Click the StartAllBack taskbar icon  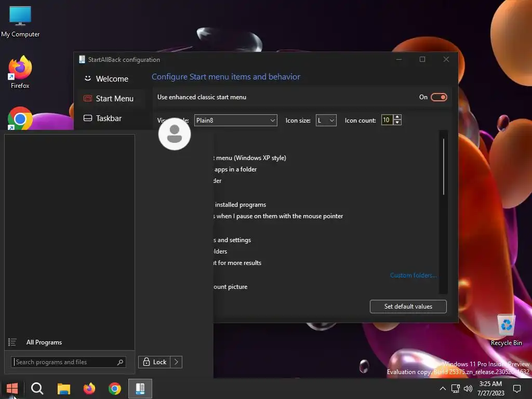pos(140,389)
